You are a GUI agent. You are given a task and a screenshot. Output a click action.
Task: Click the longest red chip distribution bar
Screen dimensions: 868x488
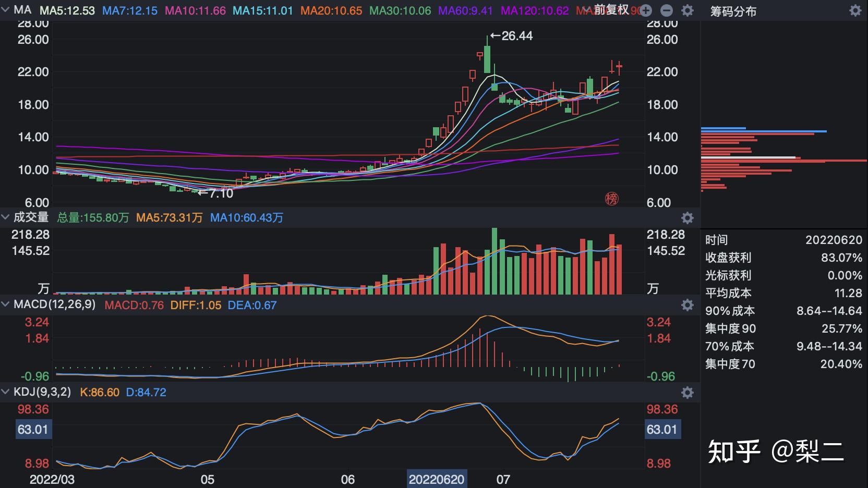[782, 161]
